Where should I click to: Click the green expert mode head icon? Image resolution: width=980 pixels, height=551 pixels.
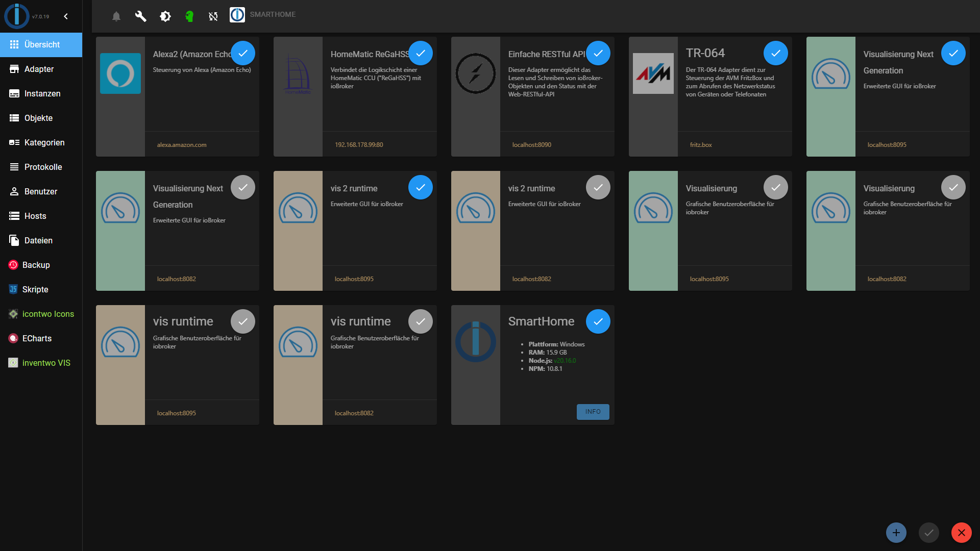click(x=189, y=16)
